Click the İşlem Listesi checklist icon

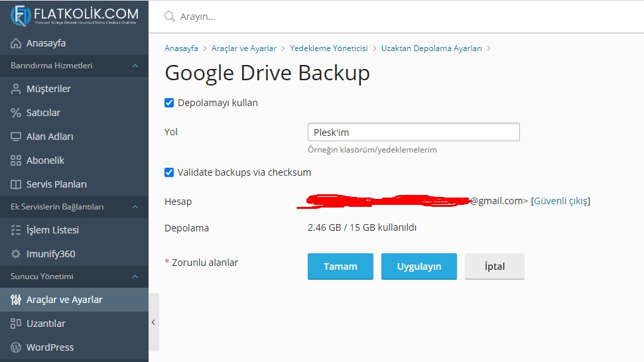[x=16, y=230]
